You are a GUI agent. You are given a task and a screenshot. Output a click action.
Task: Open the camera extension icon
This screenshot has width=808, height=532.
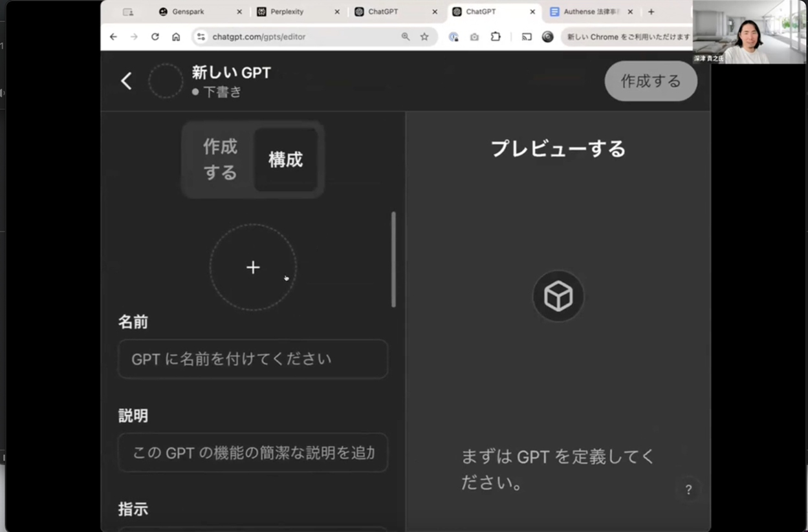(474, 37)
